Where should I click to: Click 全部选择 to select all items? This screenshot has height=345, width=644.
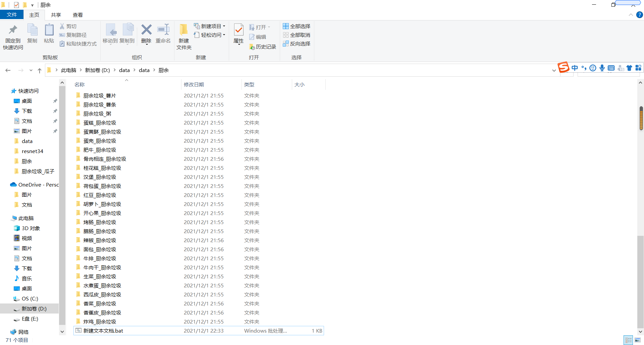click(297, 26)
